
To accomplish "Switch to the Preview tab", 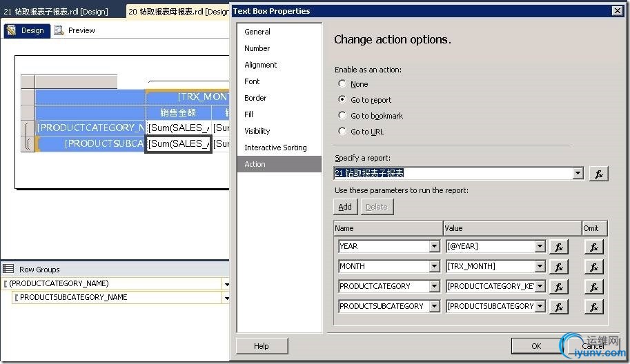I will [75, 30].
